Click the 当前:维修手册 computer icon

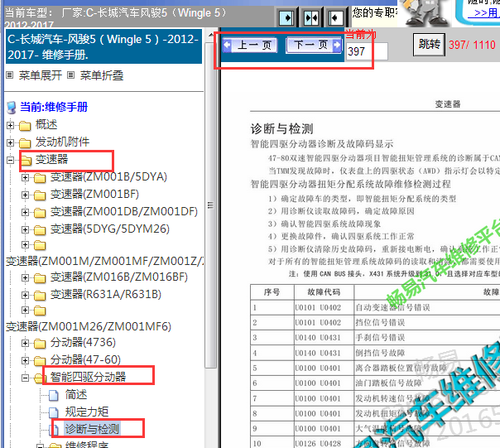12,108
